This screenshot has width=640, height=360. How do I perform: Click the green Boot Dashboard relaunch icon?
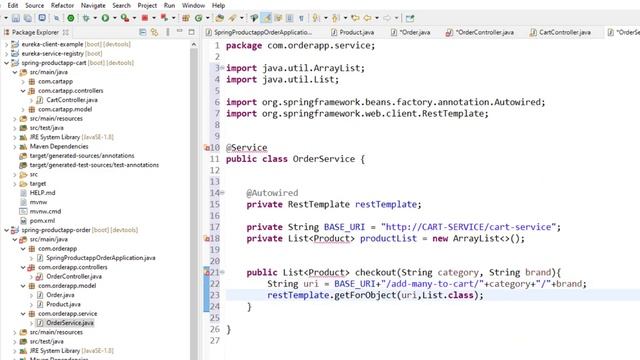(x=71, y=18)
